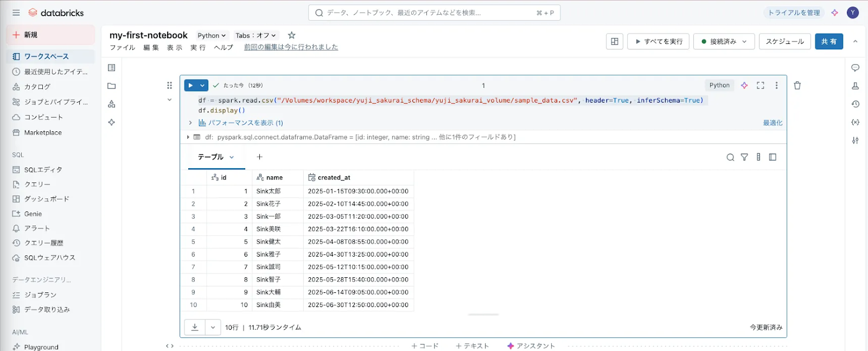The image size is (868, 351).
Task: Select the テーブル results tab
Action: (216, 157)
